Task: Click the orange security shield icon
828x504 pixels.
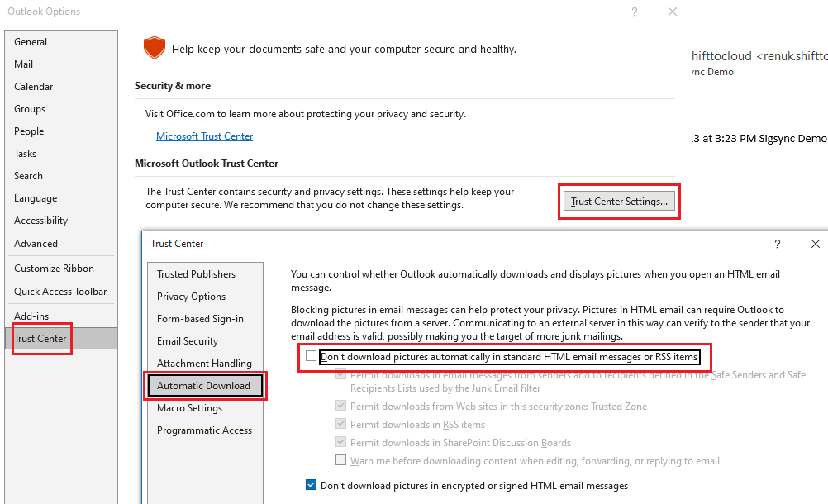Action: pyautogui.click(x=154, y=49)
